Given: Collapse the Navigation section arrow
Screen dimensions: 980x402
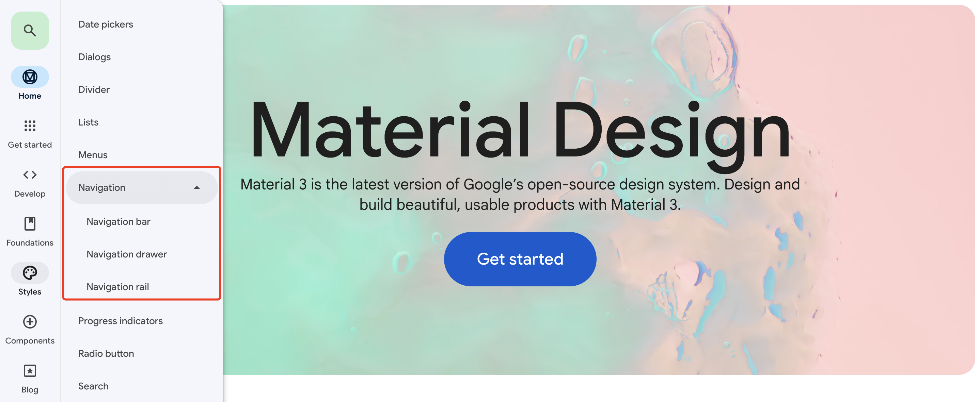Looking at the screenshot, I should 197,188.
